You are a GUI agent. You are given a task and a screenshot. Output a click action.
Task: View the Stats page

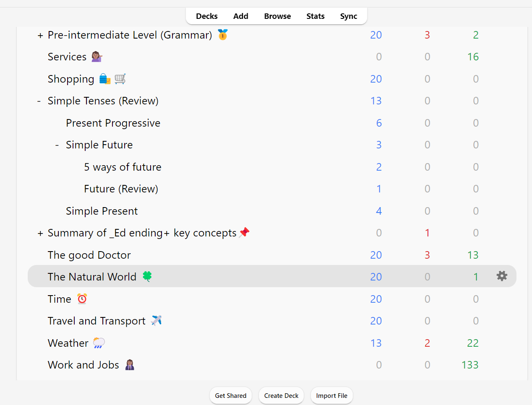316,16
